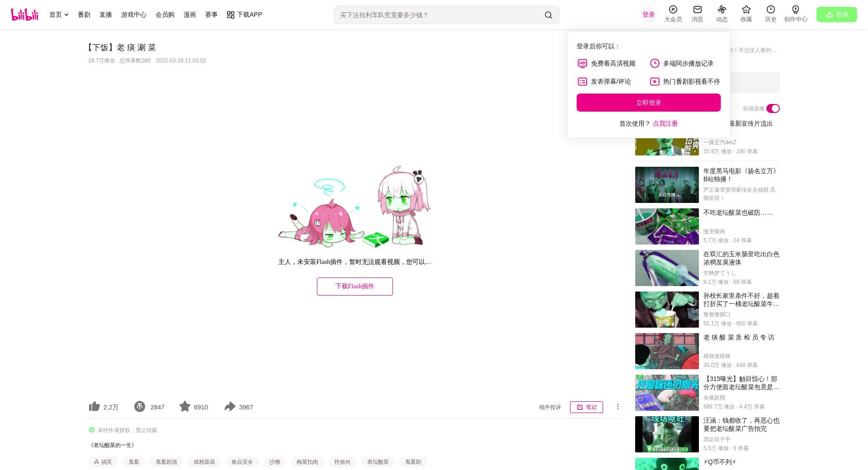Open the 会员购 nav item
This screenshot has width=868, height=470.
pyautogui.click(x=165, y=14)
